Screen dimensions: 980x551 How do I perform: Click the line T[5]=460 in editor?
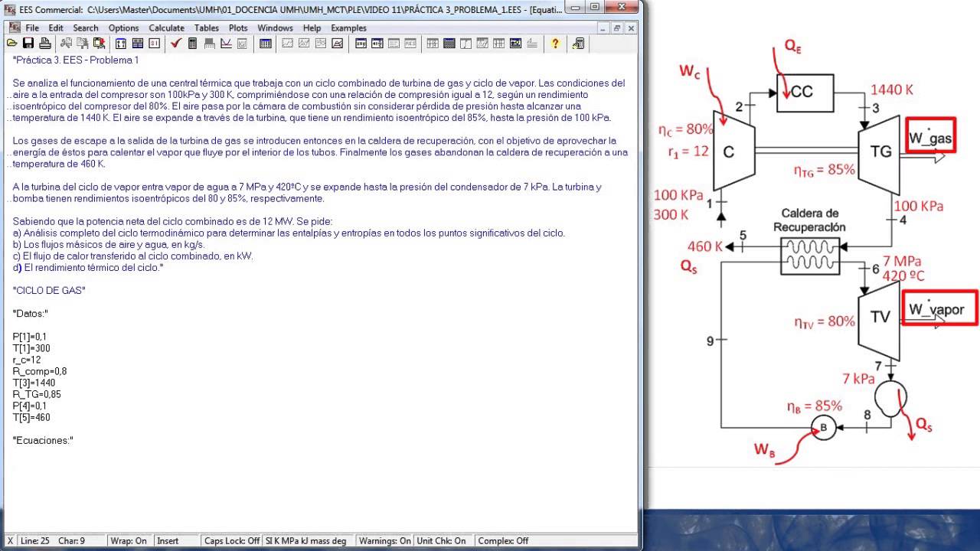(x=31, y=418)
